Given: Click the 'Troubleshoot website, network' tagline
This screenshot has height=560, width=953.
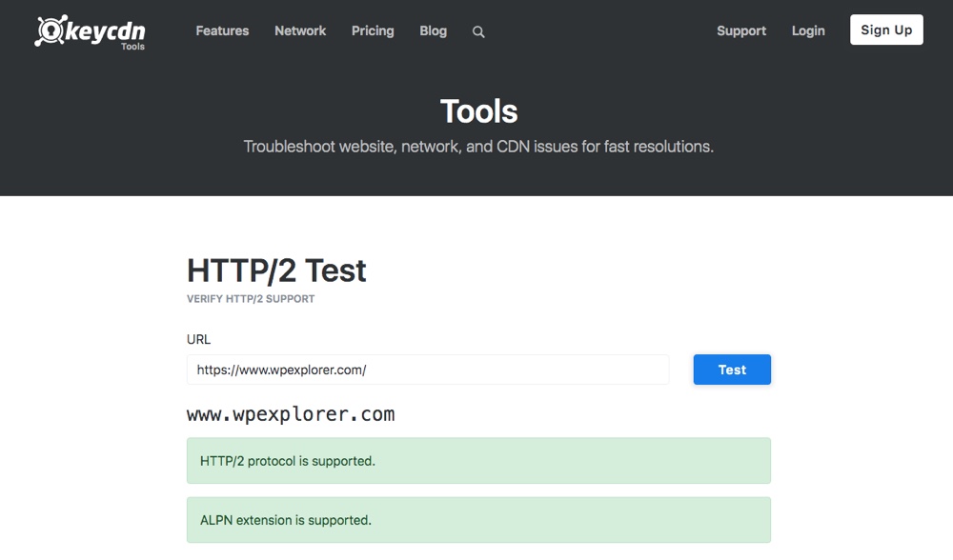Looking at the screenshot, I should tap(478, 147).
